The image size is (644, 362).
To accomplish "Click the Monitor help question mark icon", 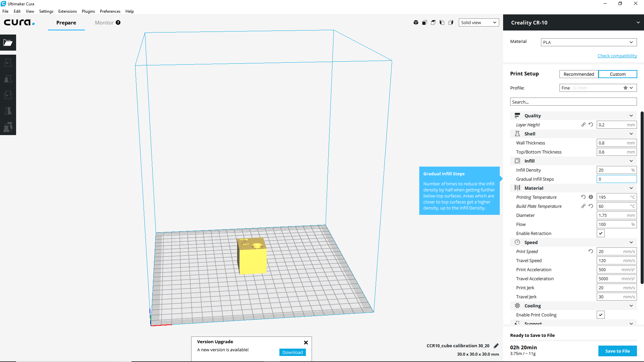I will click(118, 22).
